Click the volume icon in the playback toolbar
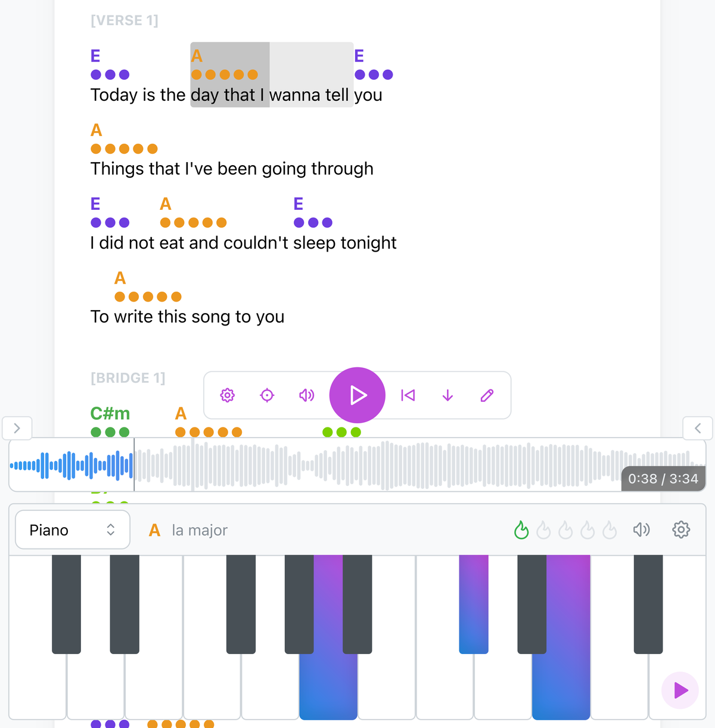The width and height of the screenshot is (715, 728). point(306,395)
